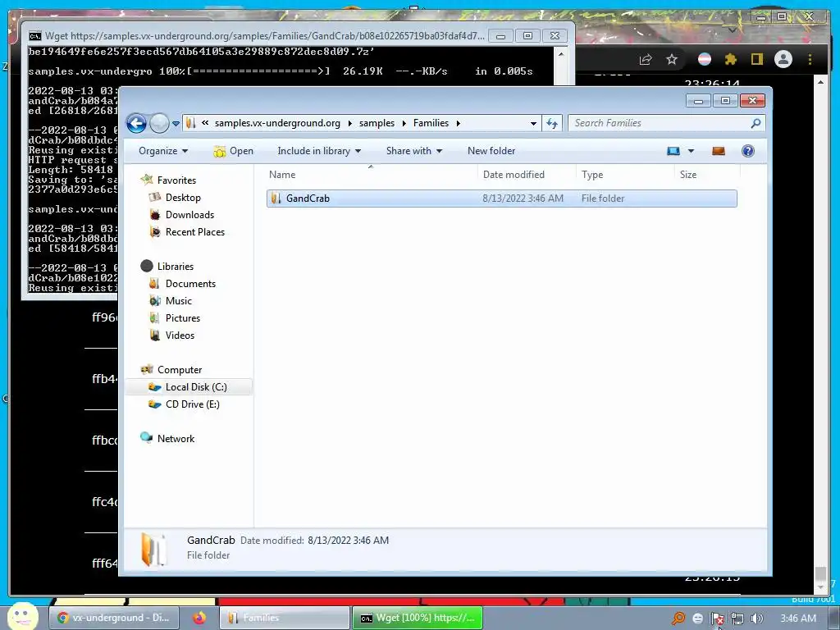Click samples.vx-underground.org breadcrumb segment

(277, 123)
